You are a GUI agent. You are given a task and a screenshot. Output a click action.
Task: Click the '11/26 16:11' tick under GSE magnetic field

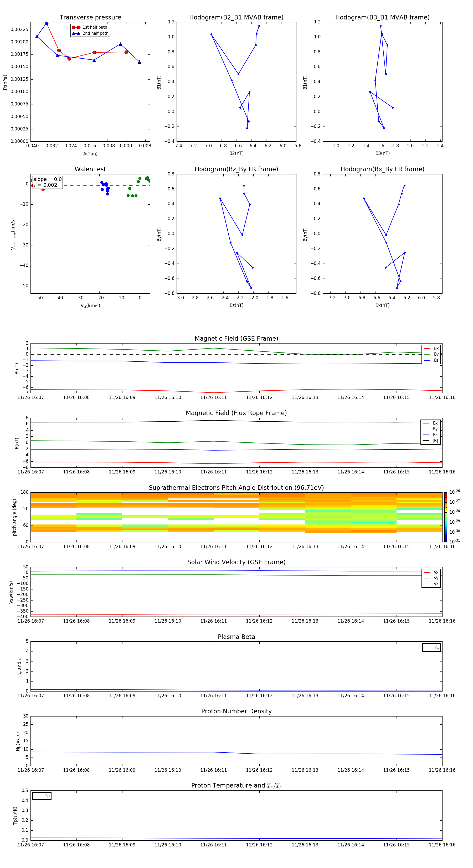(x=213, y=398)
